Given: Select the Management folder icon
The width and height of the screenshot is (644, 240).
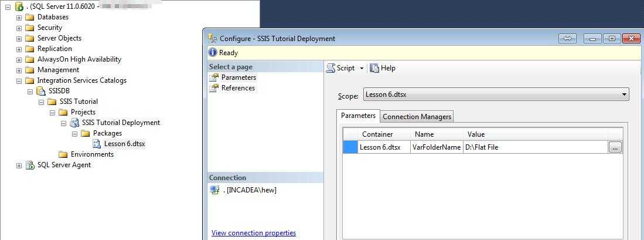Looking at the screenshot, I should tap(29, 70).
